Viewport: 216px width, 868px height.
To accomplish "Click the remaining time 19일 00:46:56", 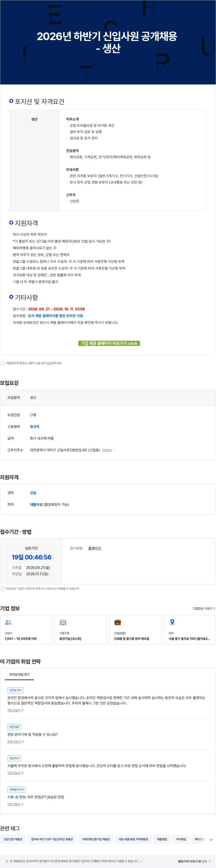I will point(32,557).
